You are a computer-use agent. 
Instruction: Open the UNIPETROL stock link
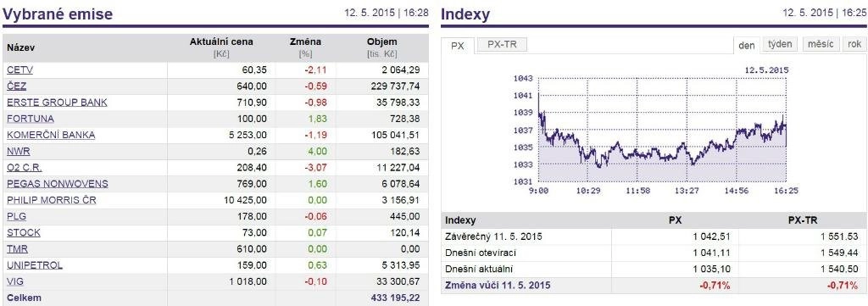(x=35, y=265)
